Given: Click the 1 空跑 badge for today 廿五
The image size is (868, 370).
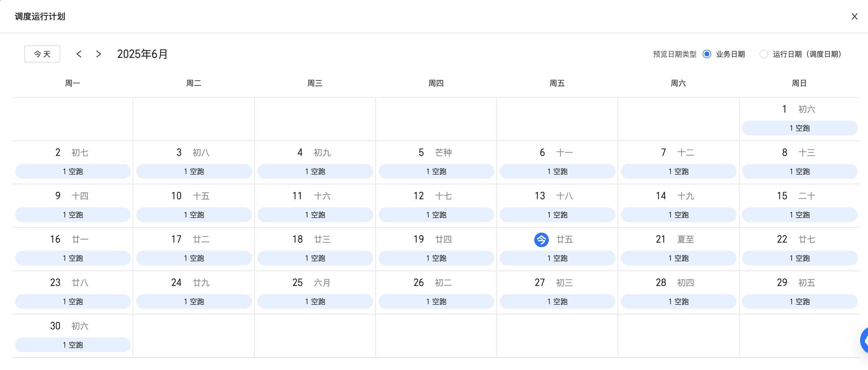Looking at the screenshot, I should (x=557, y=258).
